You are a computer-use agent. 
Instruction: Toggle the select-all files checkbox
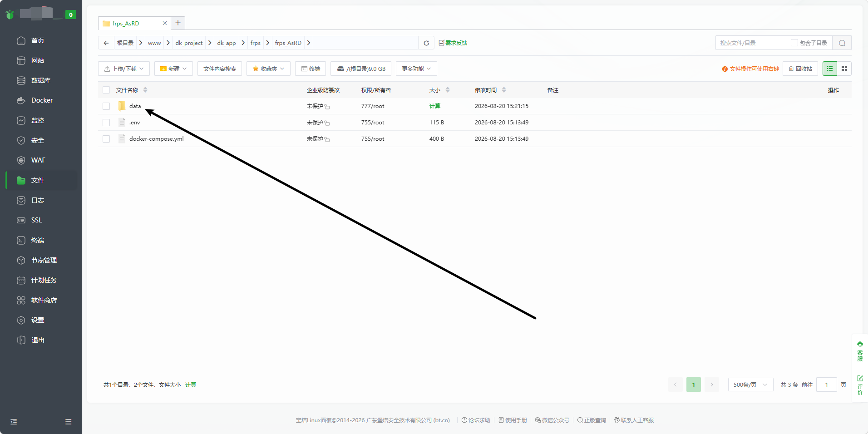106,90
